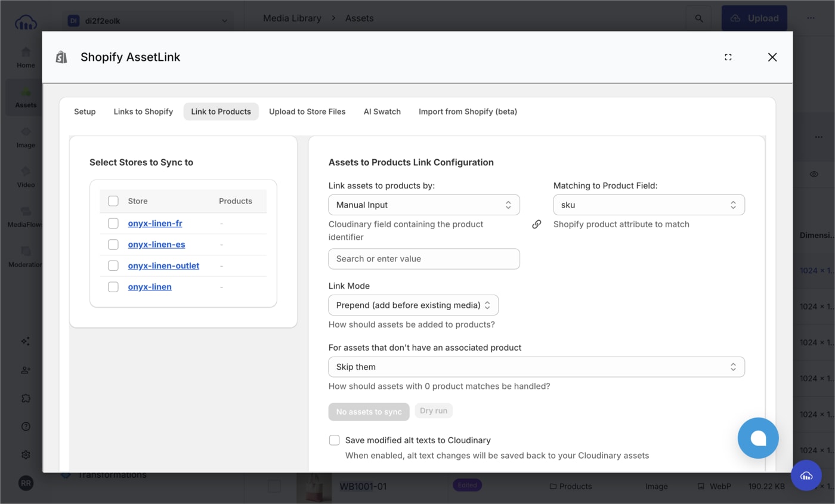
Task: Open the Skip them dropdown
Action: click(537, 367)
